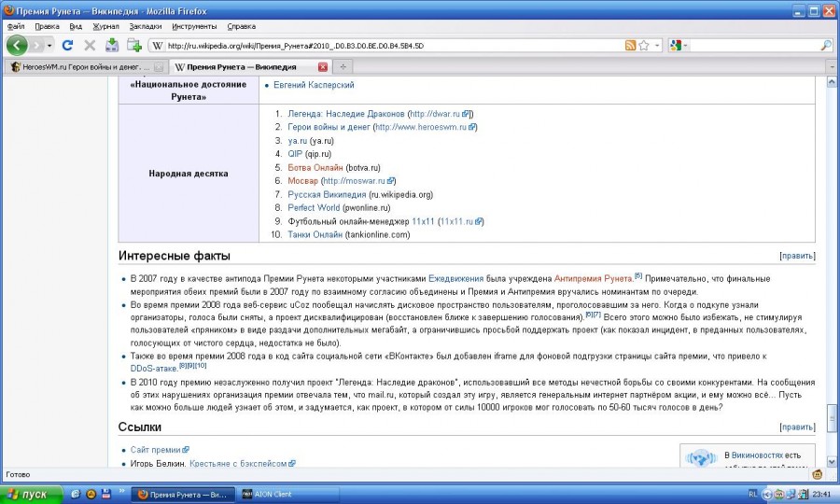Click the vertical scrollbar thumb
Viewport: 840px width, 504px height.
click(832, 416)
